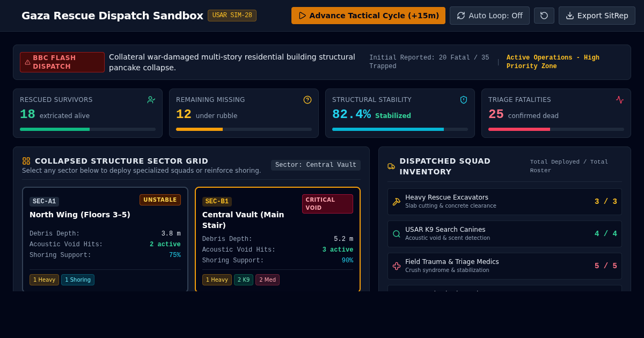Click the 2 active acoustic void hits value

(165, 245)
